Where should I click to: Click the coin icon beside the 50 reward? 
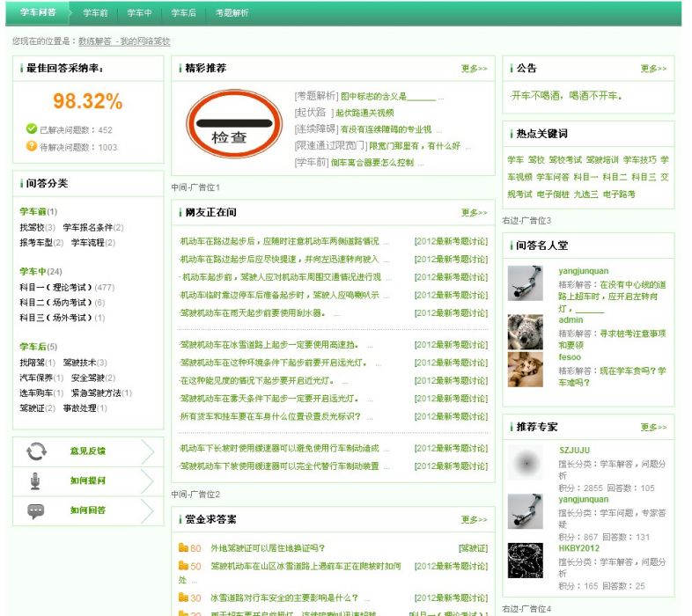183,566
